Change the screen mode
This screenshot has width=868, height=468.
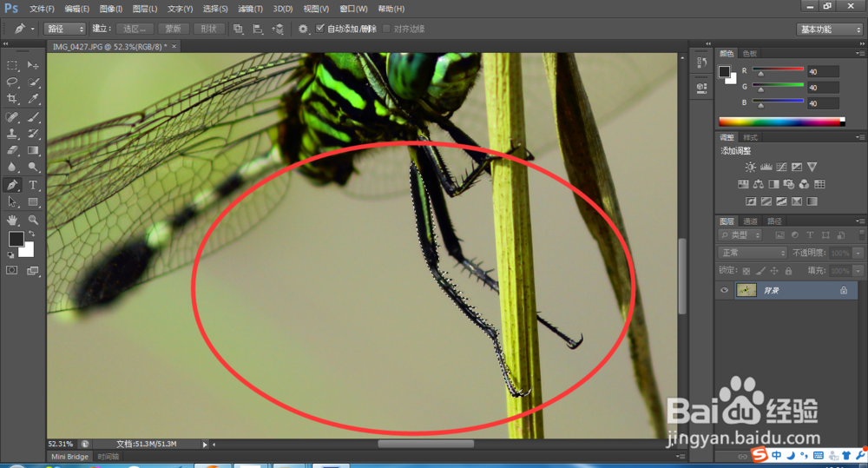33,270
